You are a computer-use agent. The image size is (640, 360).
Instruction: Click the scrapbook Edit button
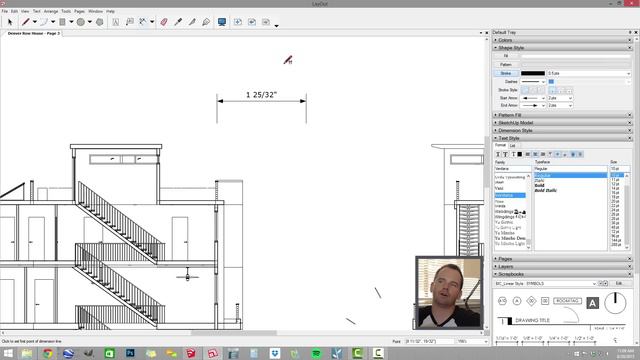[619, 283]
